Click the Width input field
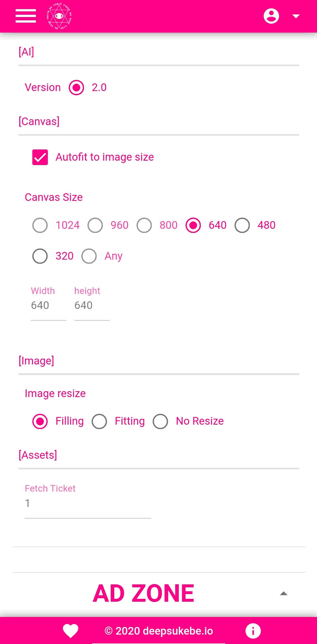The width and height of the screenshot is (317, 644). pos(48,306)
